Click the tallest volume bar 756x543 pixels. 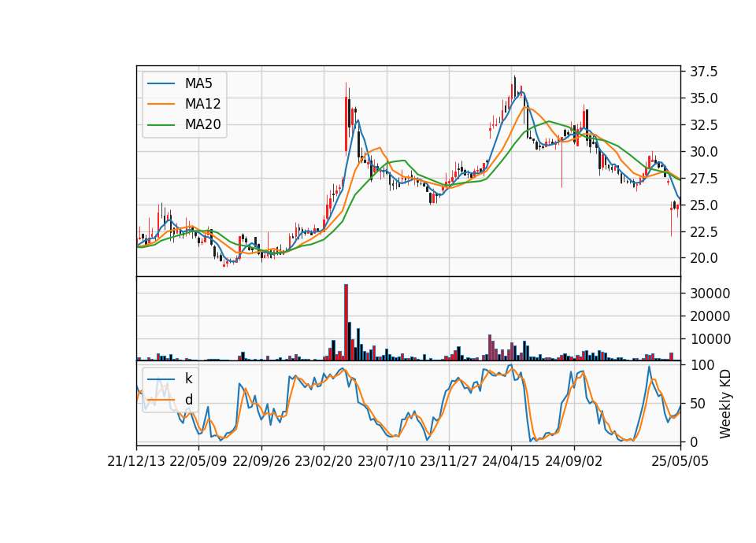click(346, 323)
